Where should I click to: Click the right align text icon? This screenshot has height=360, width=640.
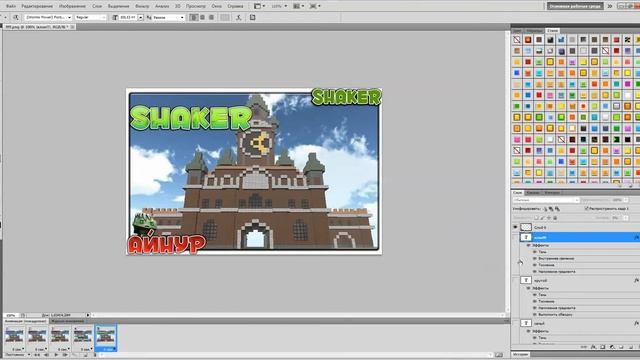point(211,17)
